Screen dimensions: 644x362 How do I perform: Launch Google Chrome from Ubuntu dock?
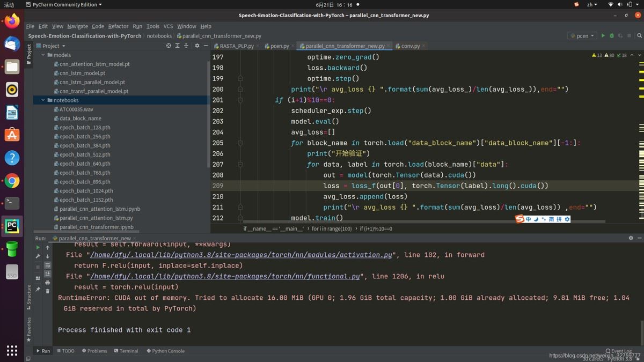[12, 181]
